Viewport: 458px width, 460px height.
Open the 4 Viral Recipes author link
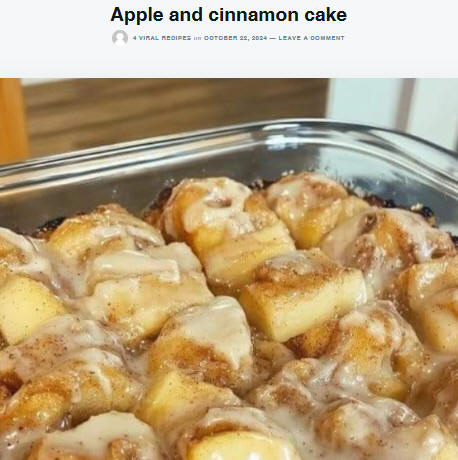coord(162,38)
